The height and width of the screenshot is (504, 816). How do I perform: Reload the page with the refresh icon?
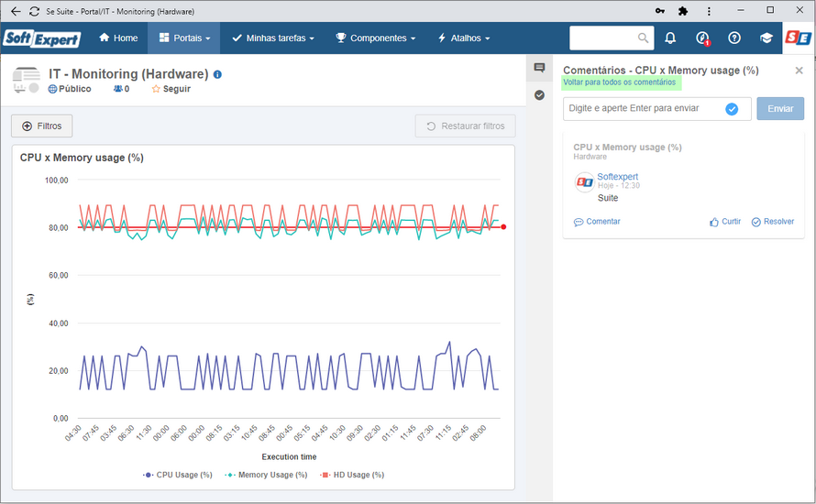point(34,11)
